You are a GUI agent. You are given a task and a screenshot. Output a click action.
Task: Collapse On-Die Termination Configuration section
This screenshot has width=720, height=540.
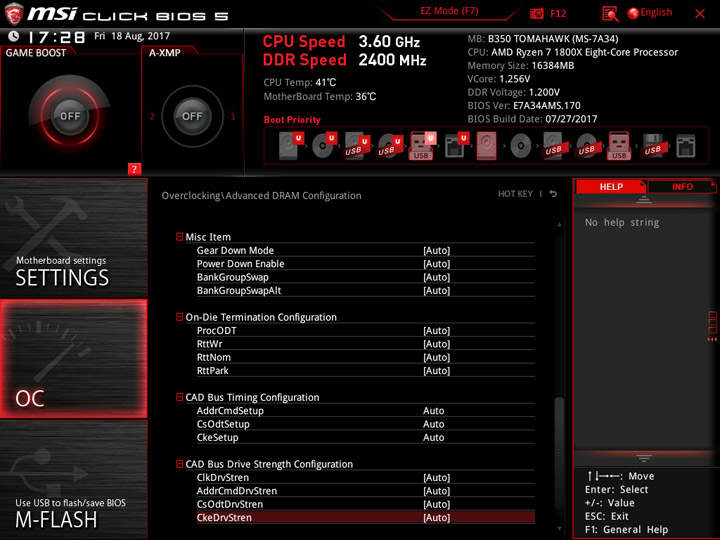coord(180,317)
